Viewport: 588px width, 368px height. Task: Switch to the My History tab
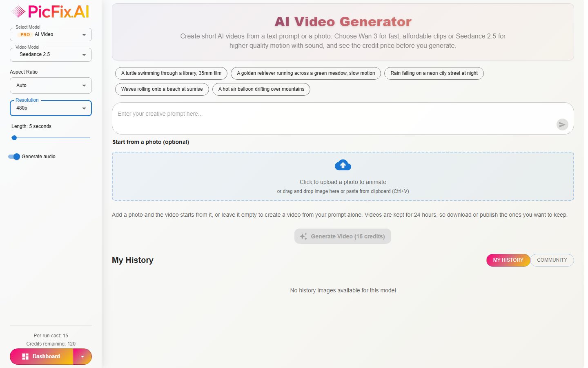click(508, 260)
